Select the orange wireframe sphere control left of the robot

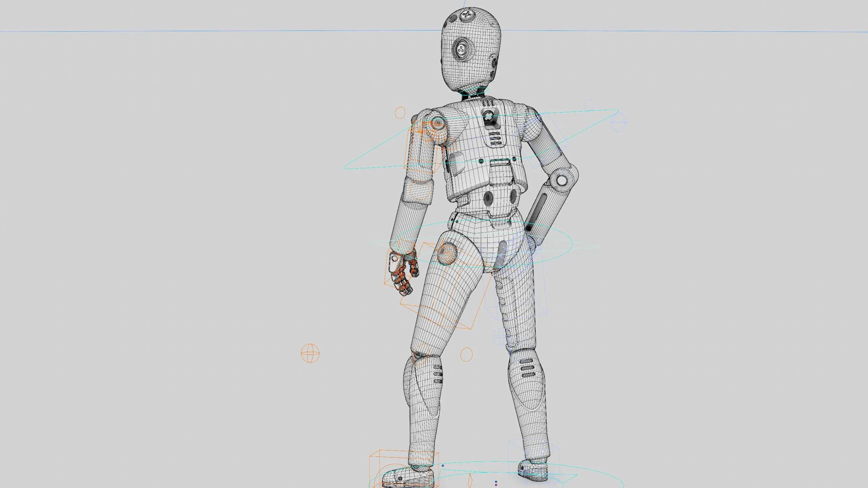(x=310, y=353)
